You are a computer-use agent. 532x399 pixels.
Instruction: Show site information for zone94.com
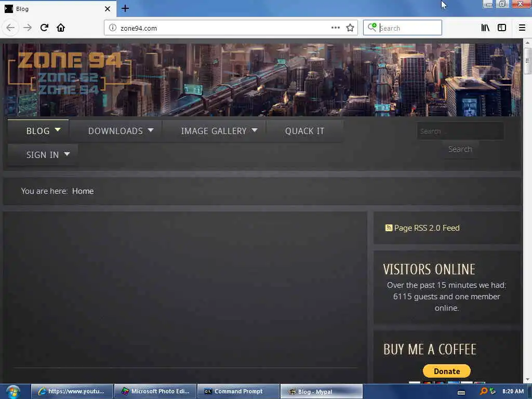coord(113,28)
